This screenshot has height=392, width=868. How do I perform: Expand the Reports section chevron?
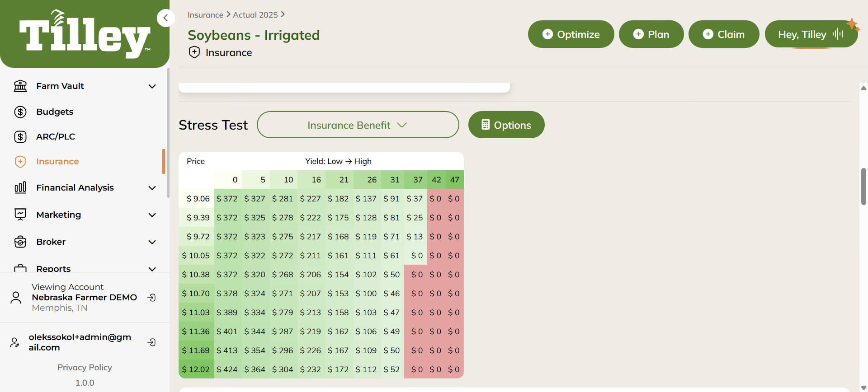click(x=152, y=269)
